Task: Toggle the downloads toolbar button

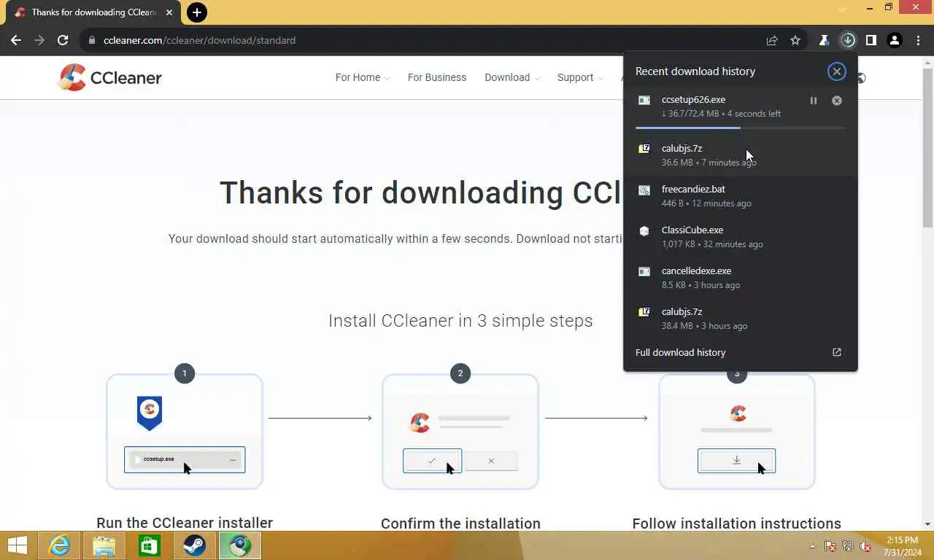Action: pyautogui.click(x=847, y=40)
